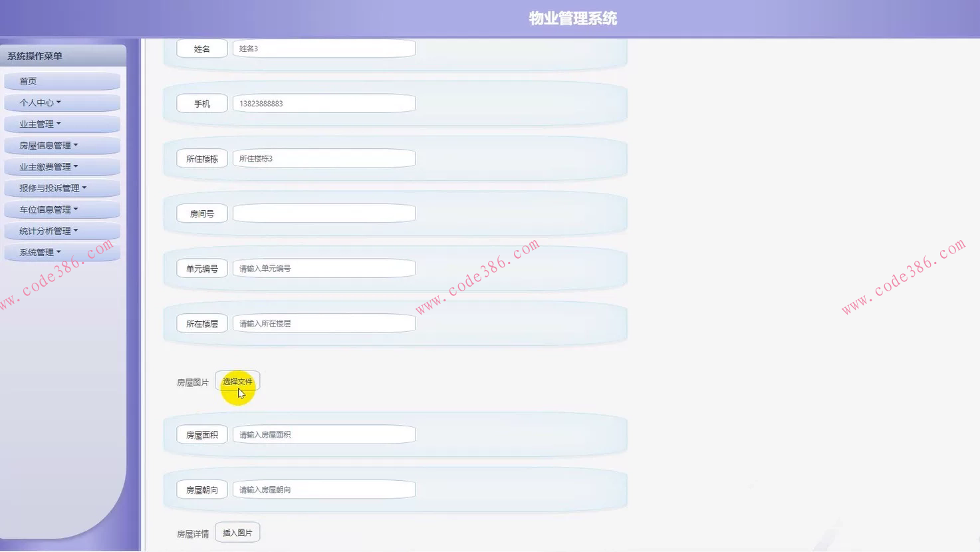Viewport: 980px width, 552px height.
Task: Click the 房屋面积 input field
Action: [323, 434]
